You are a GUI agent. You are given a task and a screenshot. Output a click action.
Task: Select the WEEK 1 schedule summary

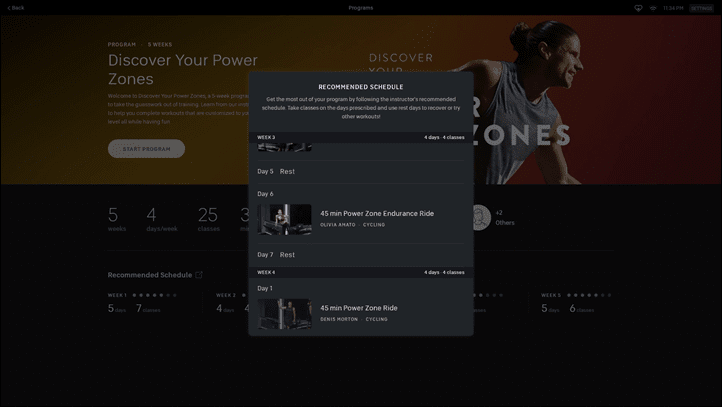[143, 302]
